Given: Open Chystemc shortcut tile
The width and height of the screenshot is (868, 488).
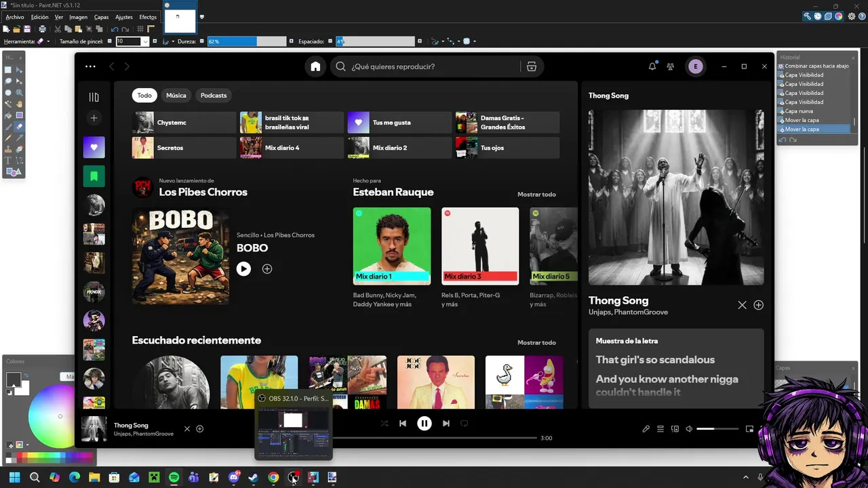Looking at the screenshot, I should pyautogui.click(x=184, y=123).
